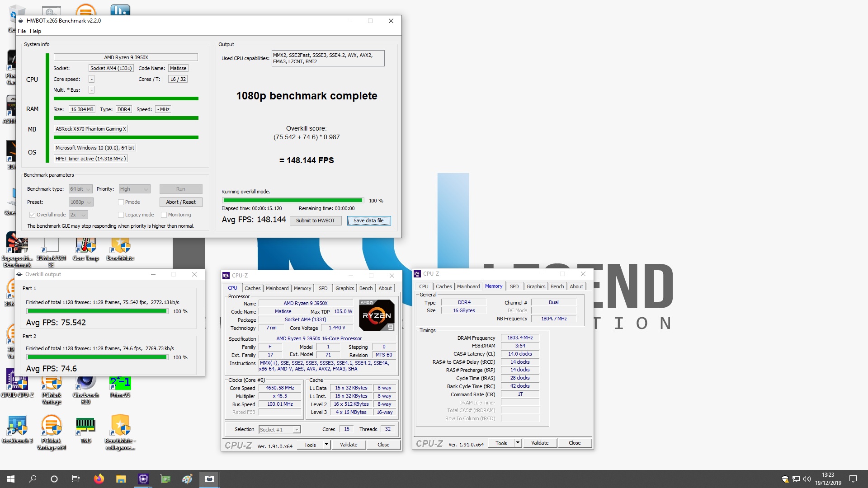This screenshot has width=868, height=488.
Task: Open Priority High dropdown
Action: pyautogui.click(x=134, y=189)
